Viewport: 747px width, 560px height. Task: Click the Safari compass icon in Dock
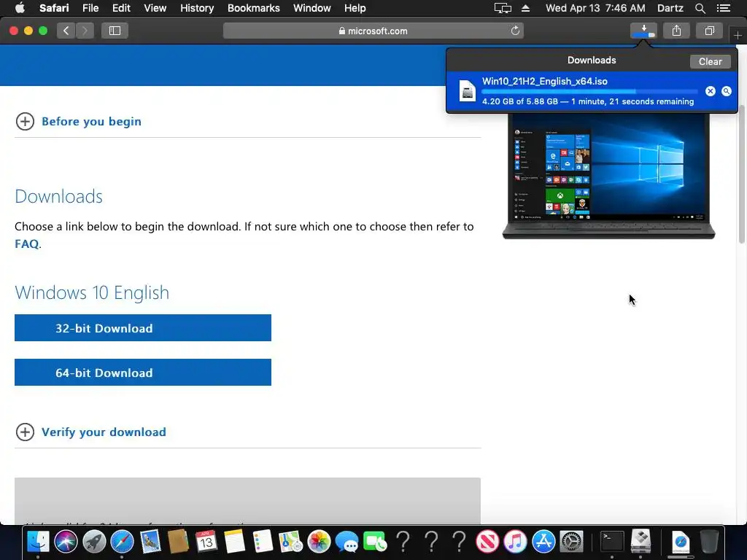coord(122,542)
